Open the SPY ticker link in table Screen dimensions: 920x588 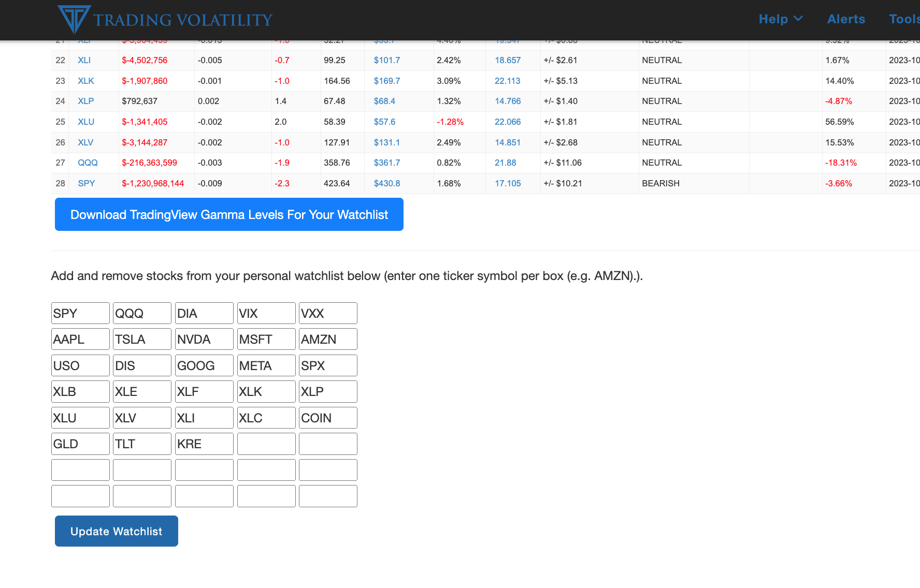point(87,183)
